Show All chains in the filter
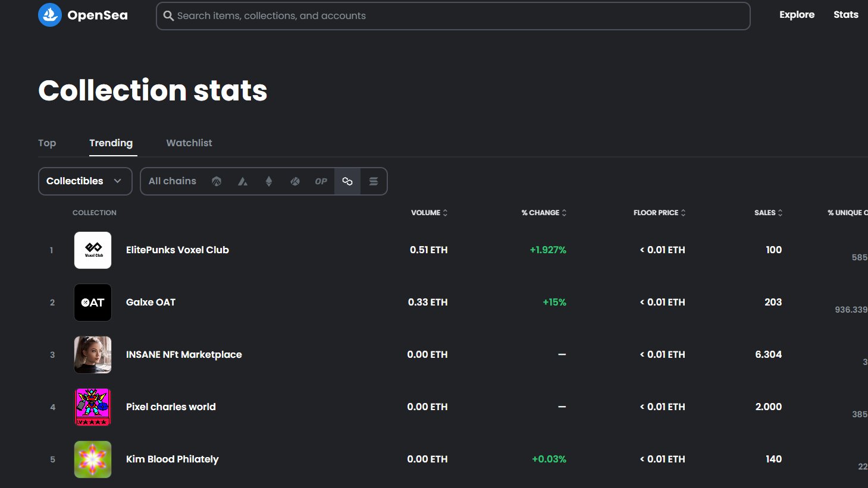 tap(173, 181)
